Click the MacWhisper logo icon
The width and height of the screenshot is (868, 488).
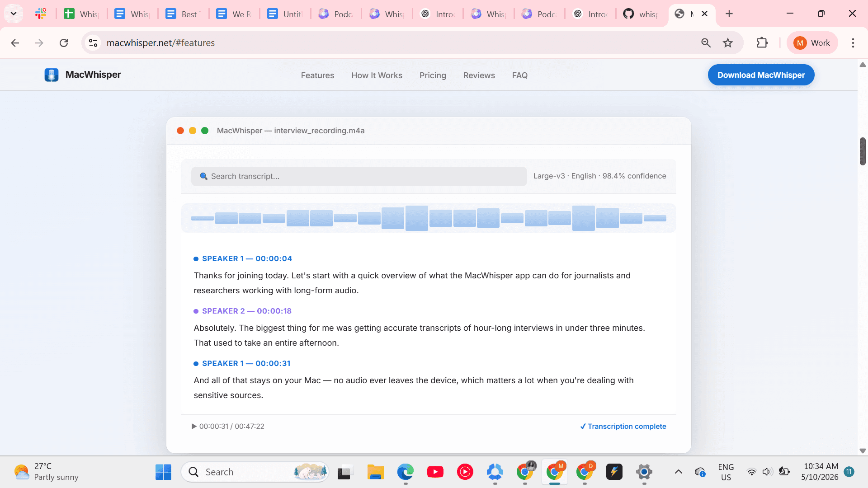[52, 75]
